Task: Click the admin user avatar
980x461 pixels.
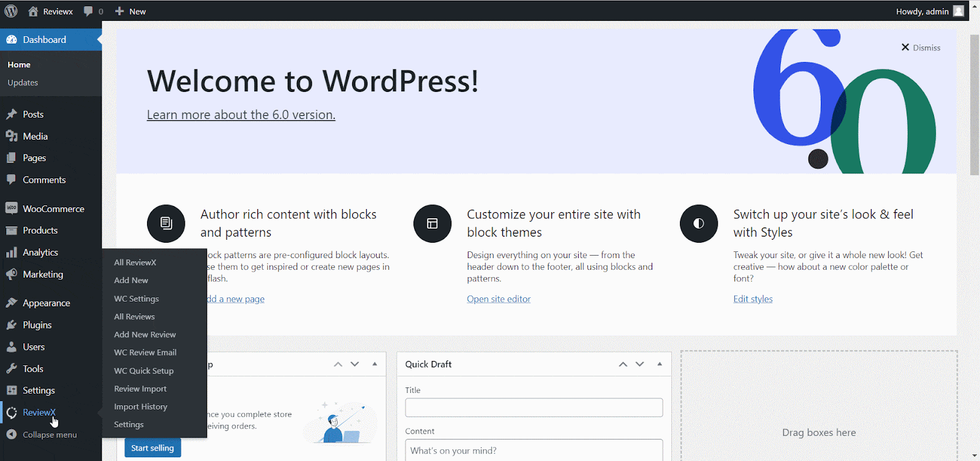Action: pos(959,11)
